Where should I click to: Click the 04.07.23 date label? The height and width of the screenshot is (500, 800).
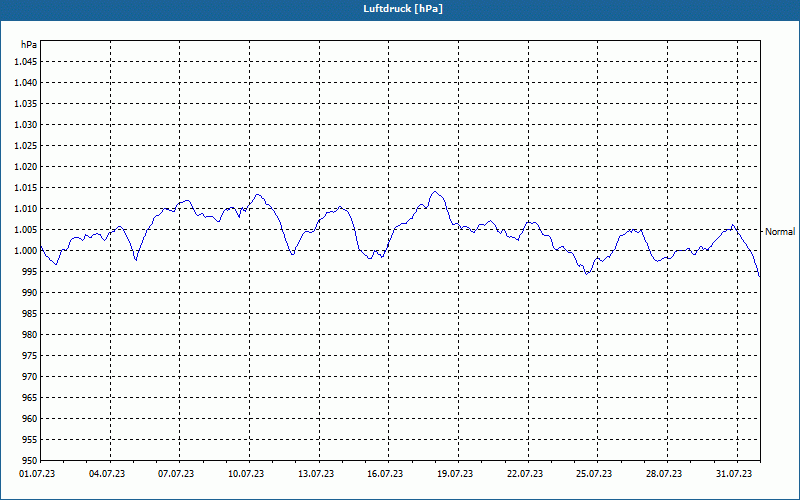click(107, 474)
